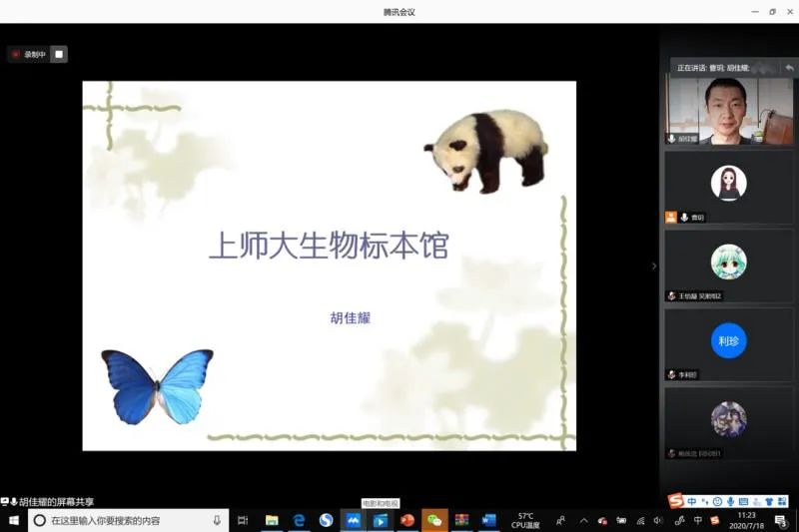Click the orange host icon on 曹玥's tile
This screenshot has width=799, height=532.
(x=671, y=217)
